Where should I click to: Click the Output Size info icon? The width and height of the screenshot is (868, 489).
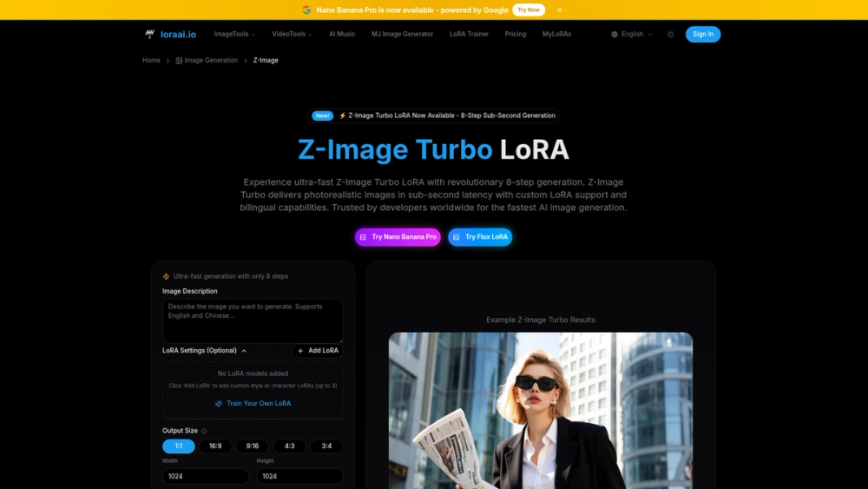(204, 431)
